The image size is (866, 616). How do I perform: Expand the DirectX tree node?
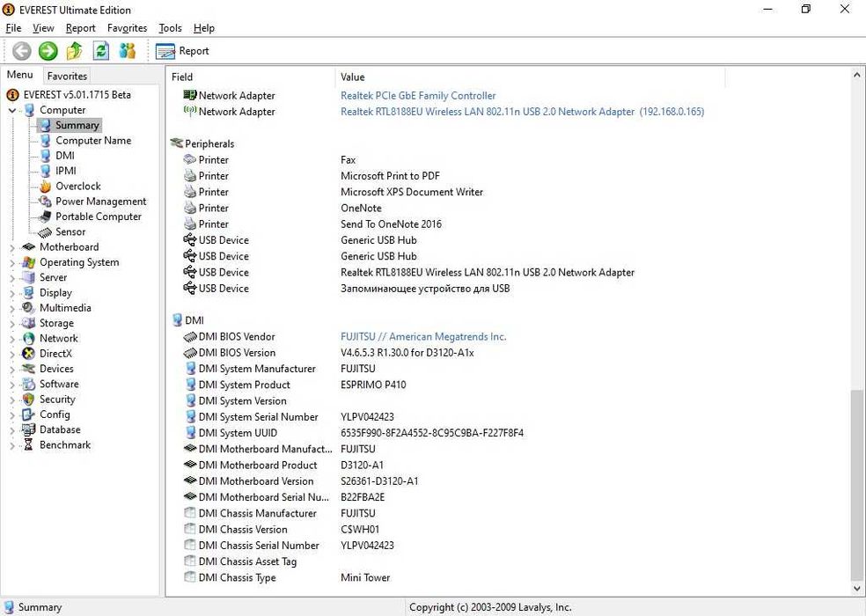(x=12, y=354)
